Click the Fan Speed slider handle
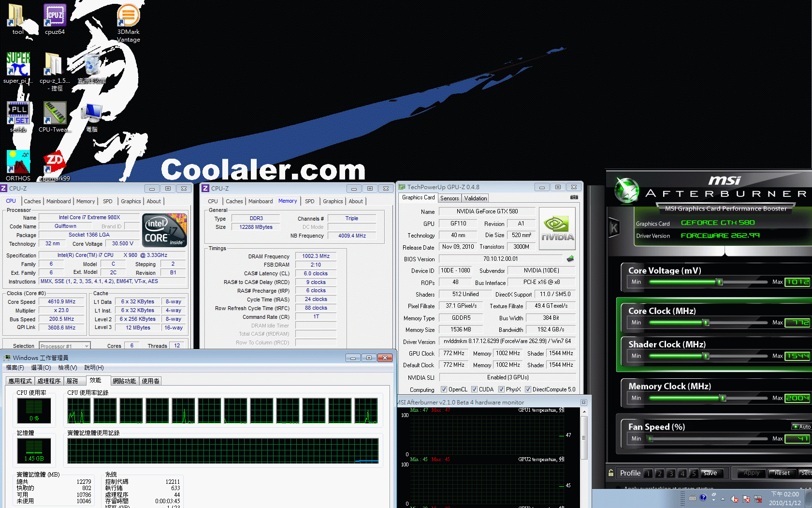Image resolution: width=812 pixels, height=508 pixels. [x=651, y=439]
